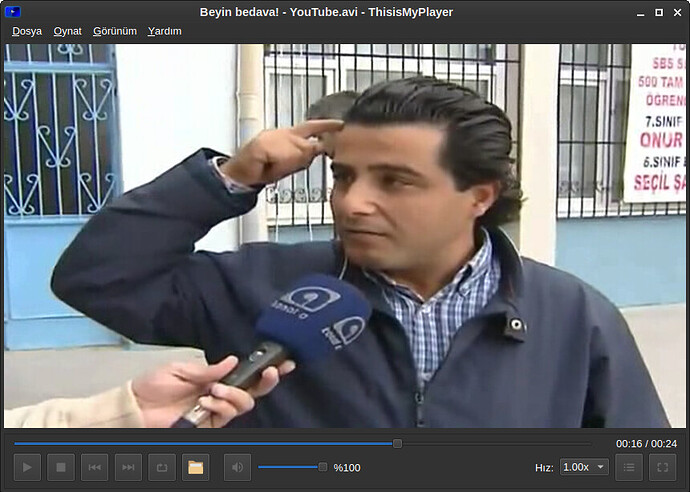690x492 pixels.
Task: Minimize the player window
Action: (x=640, y=13)
